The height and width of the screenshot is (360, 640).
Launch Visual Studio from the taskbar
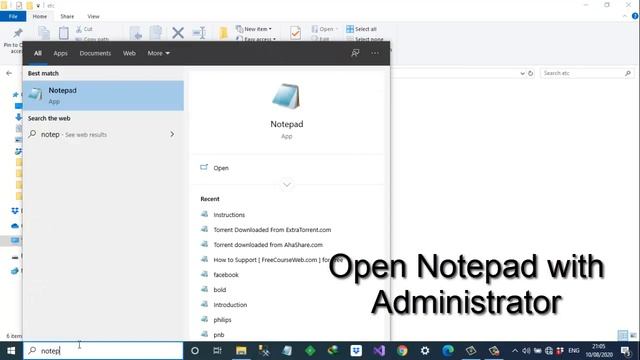tap(379, 351)
